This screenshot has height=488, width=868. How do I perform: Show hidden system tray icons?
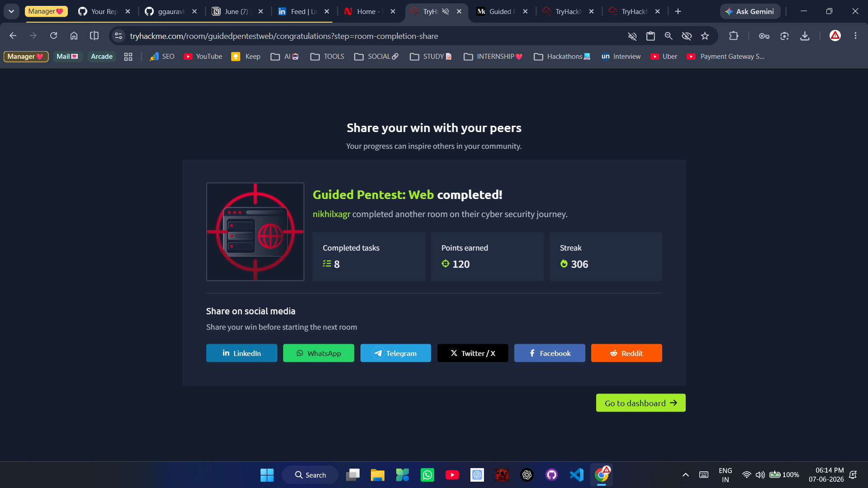pos(685,475)
